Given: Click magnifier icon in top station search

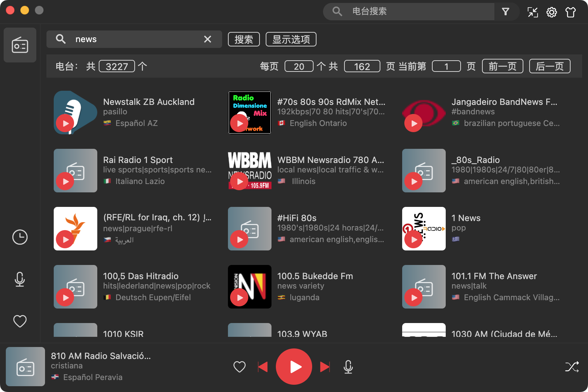Looking at the screenshot, I should (x=337, y=12).
